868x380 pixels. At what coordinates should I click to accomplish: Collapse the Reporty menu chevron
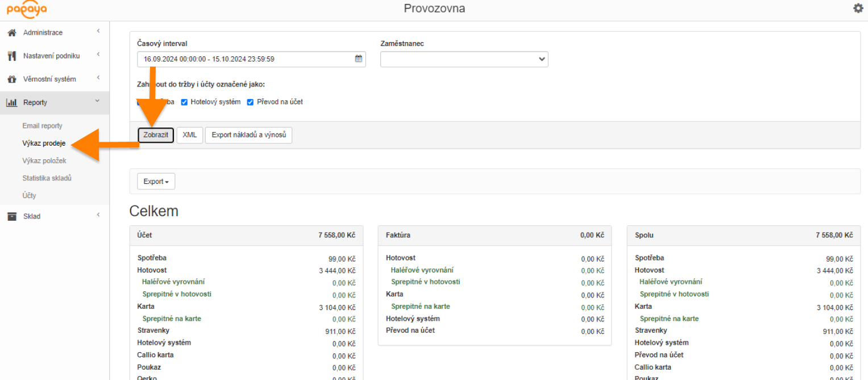97,101
